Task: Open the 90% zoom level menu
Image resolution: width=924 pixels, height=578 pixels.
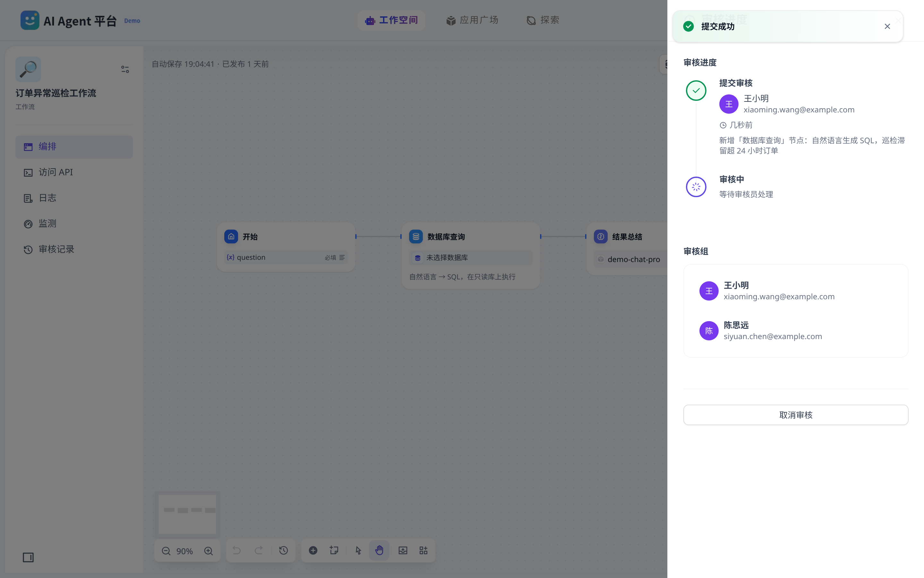Action: click(x=184, y=551)
